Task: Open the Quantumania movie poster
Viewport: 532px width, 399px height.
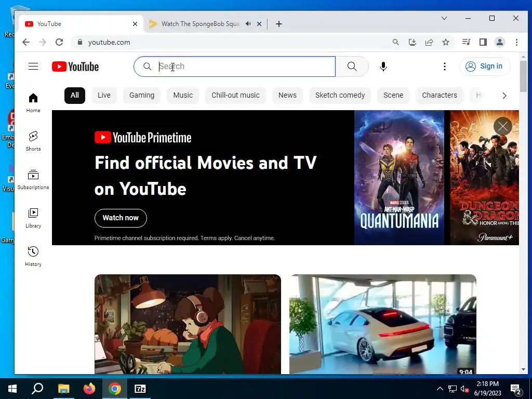Action: (x=399, y=178)
